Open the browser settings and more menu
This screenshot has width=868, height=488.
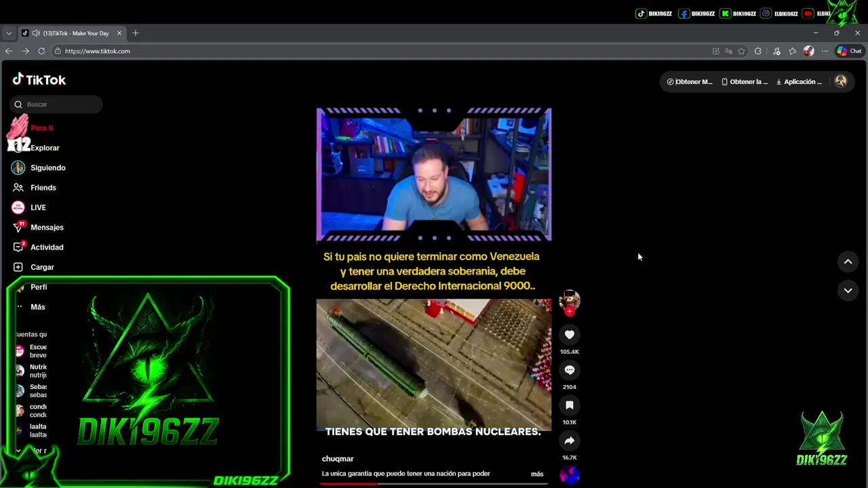[x=825, y=51]
